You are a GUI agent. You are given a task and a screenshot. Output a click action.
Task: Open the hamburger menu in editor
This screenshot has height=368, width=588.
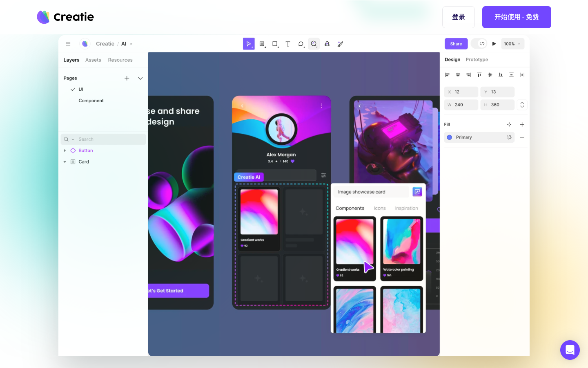68,44
